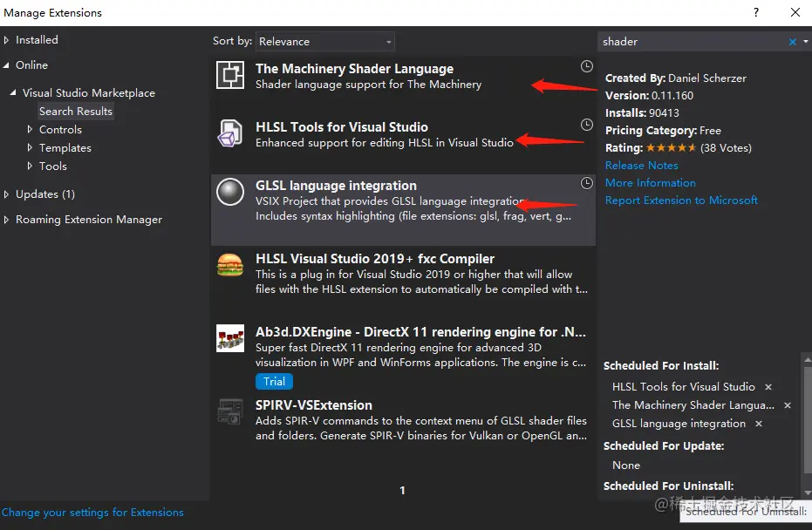Click the scheduled list scrollbar thumb
Image resolution: width=812 pixels, height=530 pixels.
pos(808,419)
